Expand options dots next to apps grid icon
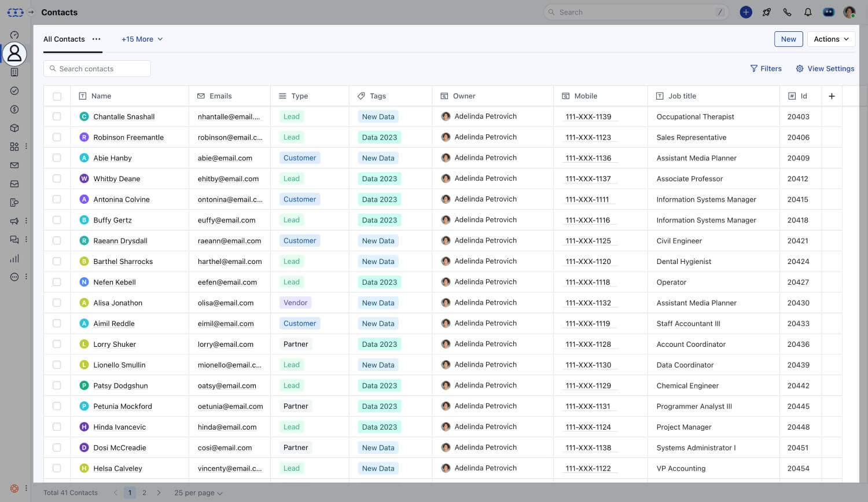Screen dimensions: 868x502 pos(26,146)
